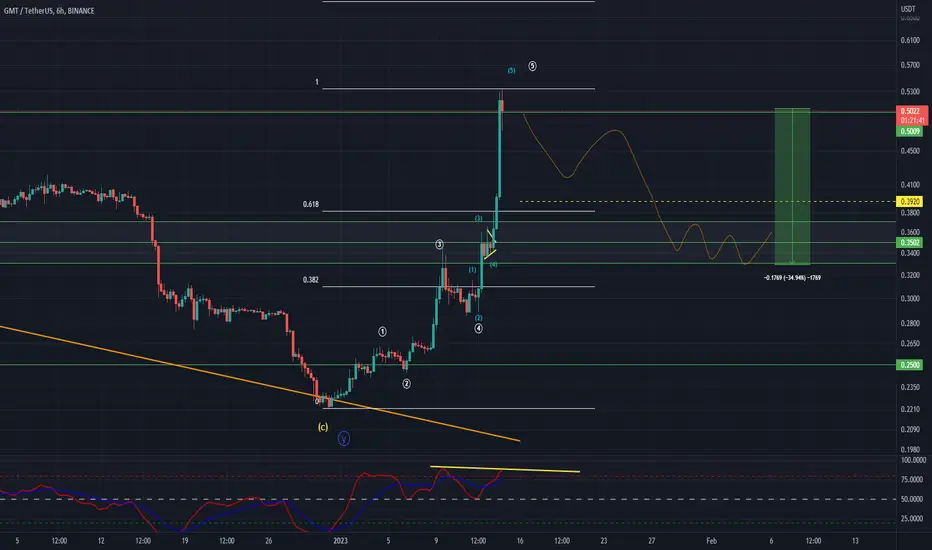Select the circled wave 3 label

(x=439, y=244)
